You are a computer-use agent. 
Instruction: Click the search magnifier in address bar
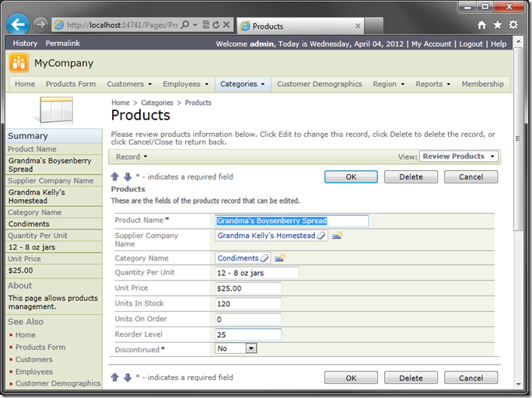[185, 25]
